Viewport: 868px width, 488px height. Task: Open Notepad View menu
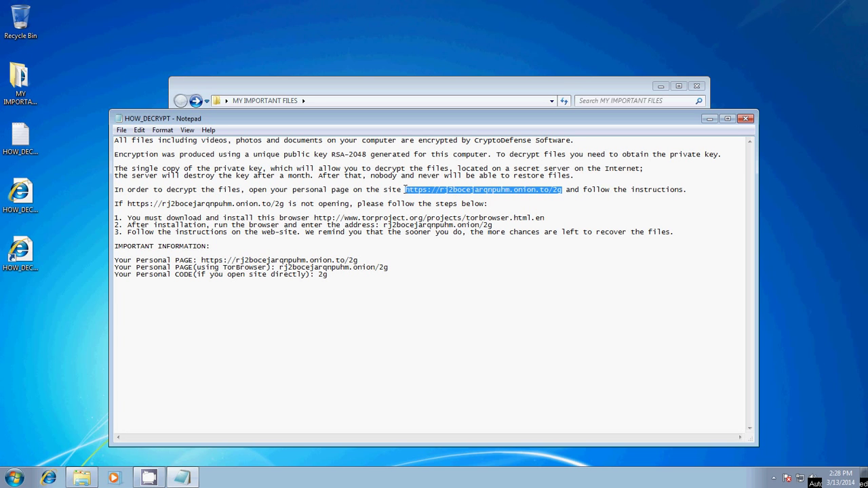tap(187, 130)
